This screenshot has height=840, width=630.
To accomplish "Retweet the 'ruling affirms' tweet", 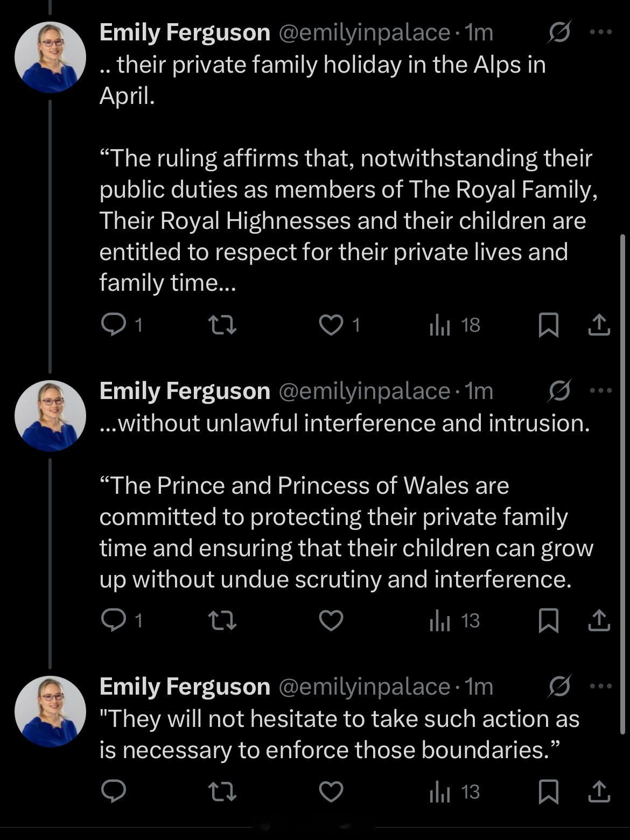I will coord(222,325).
